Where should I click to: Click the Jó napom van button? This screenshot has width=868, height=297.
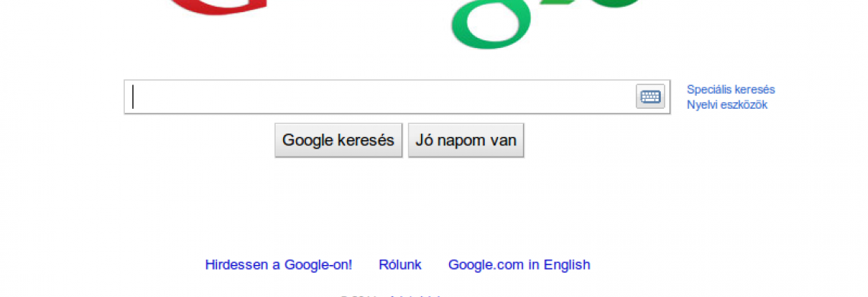466,140
